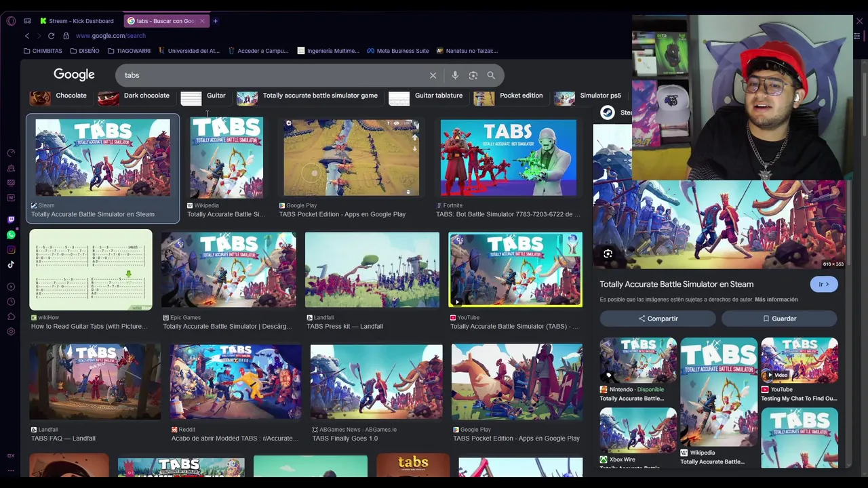This screenshot has height=488, width=868.
Task: Open the Opera menu logo
Action: tap(11, 21)
